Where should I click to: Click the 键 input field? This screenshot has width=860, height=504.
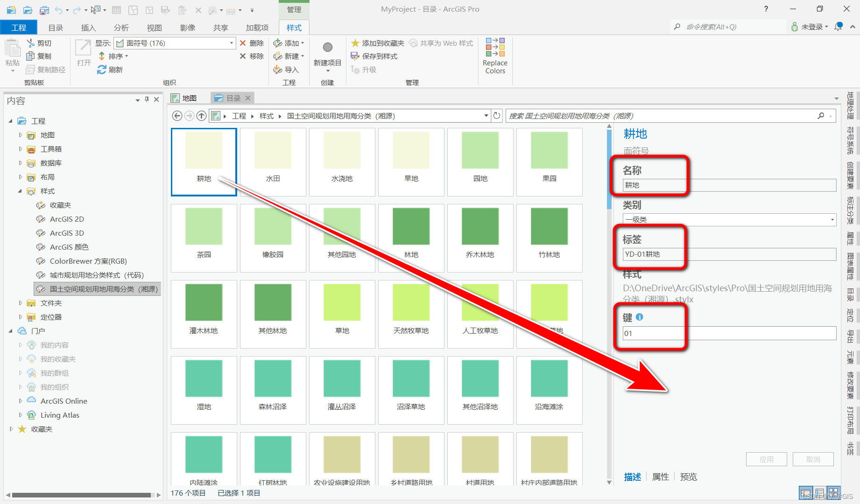click(729, 333)
